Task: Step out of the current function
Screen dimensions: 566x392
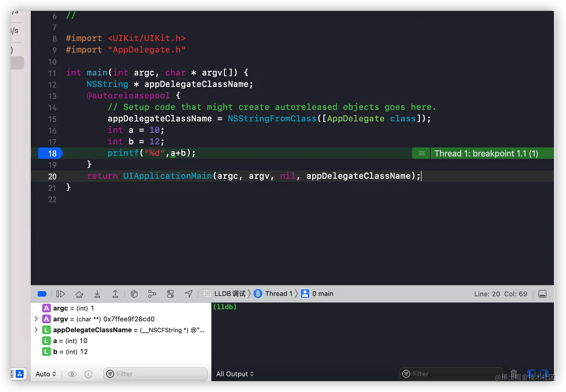Action: click(115, 294)
